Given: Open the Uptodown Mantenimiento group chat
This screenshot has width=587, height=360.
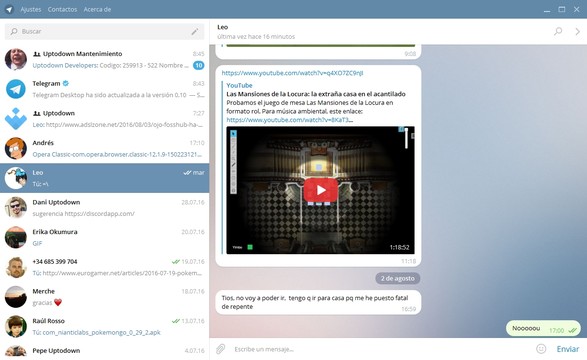Looking at the screenshot, I should pos(104,59).
